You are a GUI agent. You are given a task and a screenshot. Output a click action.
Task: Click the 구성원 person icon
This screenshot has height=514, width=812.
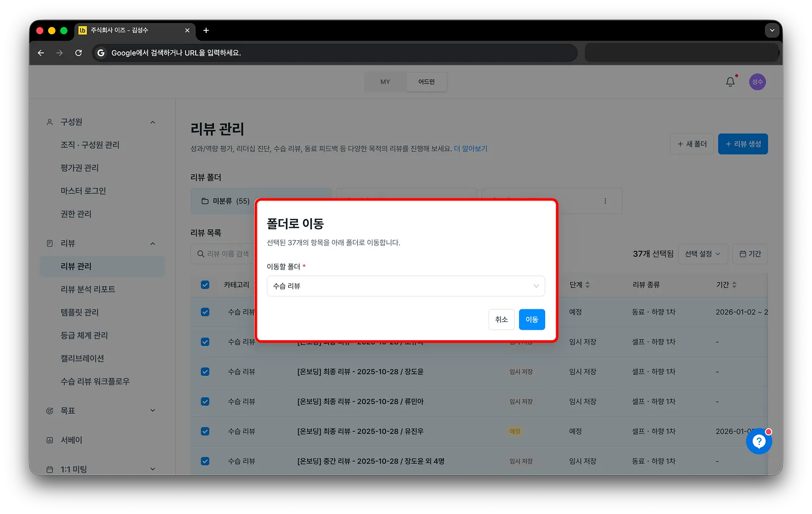pos(50,122)
